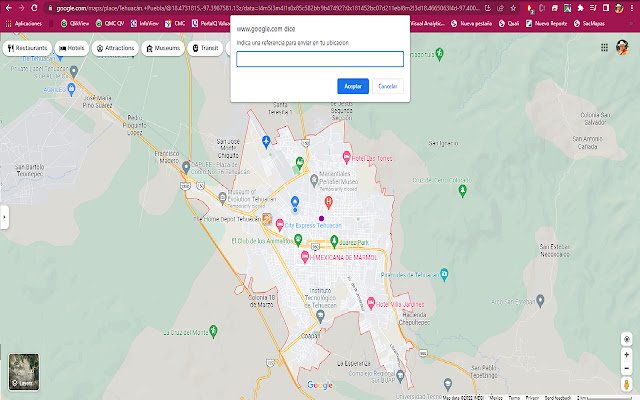Click the Cancelar button in the dialog
Screen dimensions: 640x400
pyautogui.click(x=388, y=86)
